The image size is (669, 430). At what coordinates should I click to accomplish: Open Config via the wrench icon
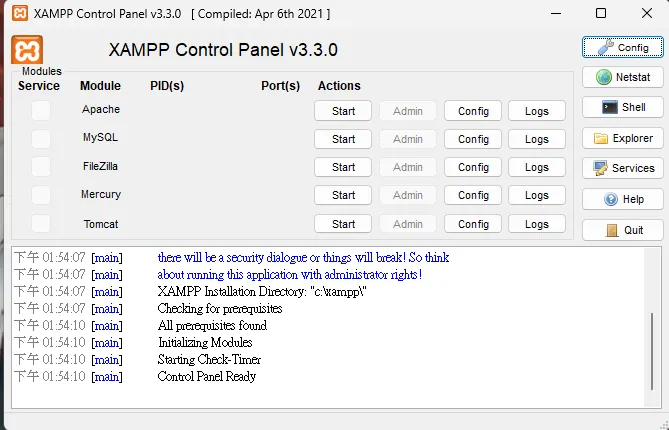click(600, 47)
